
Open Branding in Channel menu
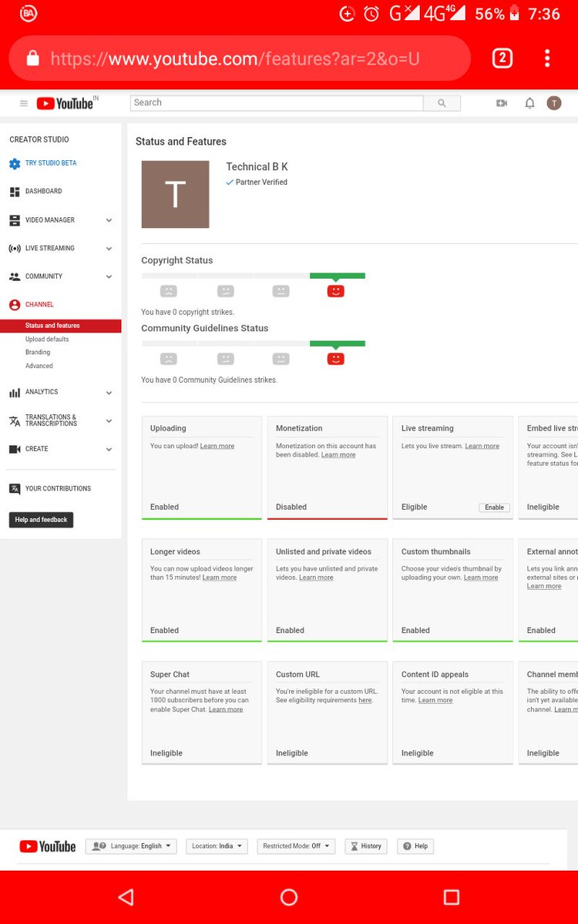38,353
